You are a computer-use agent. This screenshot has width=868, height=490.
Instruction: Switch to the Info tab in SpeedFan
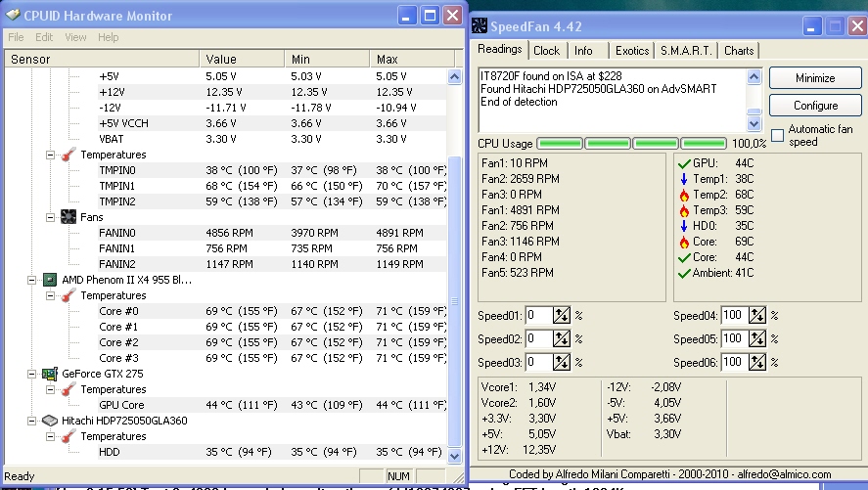pyautogui.click(x=583, y=51)
